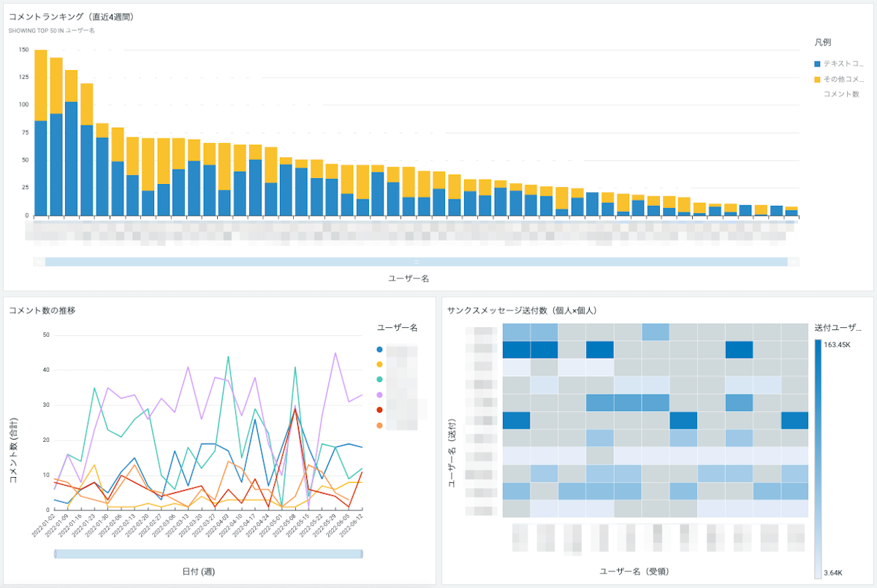This screenshot has width=877, height=588.
Task: Click the heatmap blue gradient color scale bar
Action: pos(818,459)
